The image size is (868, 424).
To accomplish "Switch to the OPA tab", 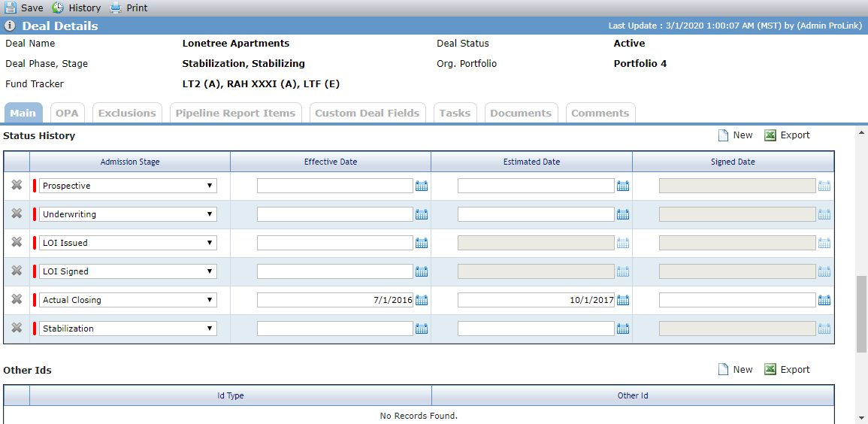I will pos(68,113).
